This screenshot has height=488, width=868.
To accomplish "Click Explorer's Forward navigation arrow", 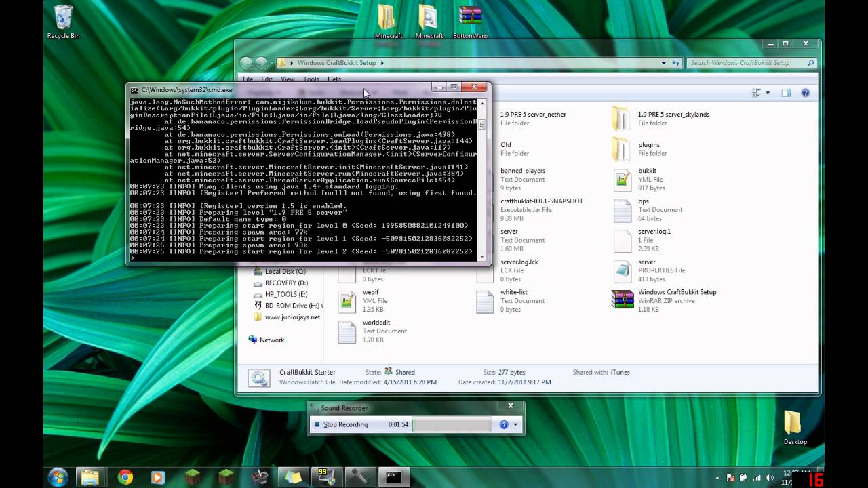I will point(261,63).
